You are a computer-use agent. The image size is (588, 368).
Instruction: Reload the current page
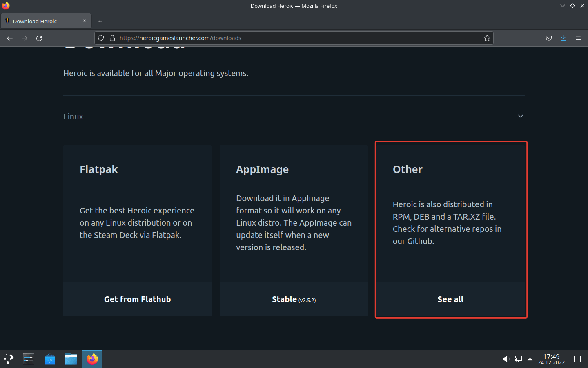pos(39,38)
